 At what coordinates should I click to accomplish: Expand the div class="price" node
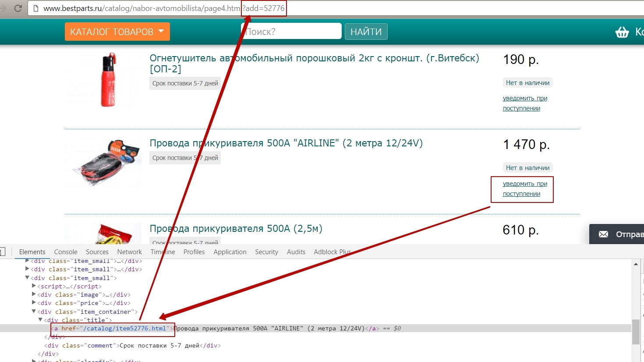pos(34,303)
